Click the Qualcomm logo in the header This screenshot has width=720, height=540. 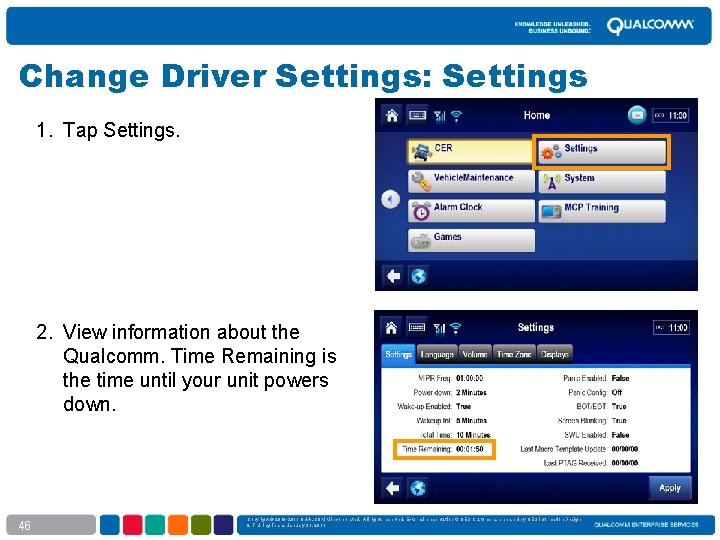click(x=650, y=26)
